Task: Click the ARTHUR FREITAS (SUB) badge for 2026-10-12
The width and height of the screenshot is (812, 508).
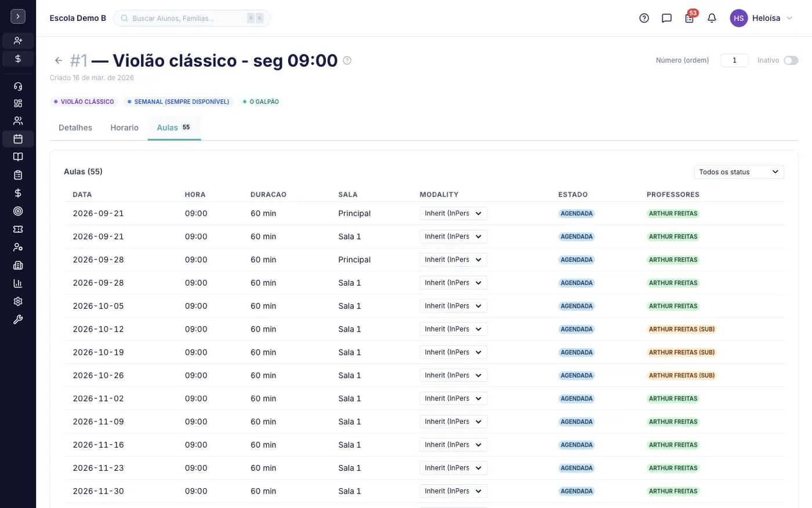Action: tap(681, 329)
